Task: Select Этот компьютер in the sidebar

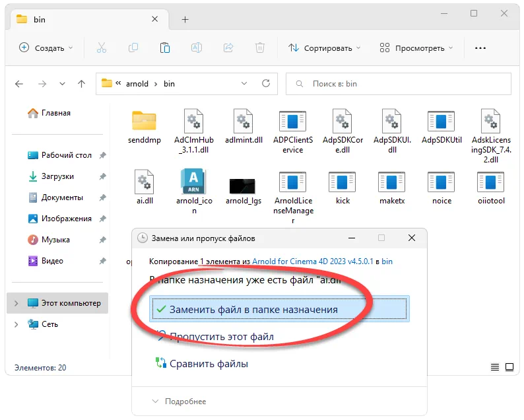Action: tap(57, 303)
